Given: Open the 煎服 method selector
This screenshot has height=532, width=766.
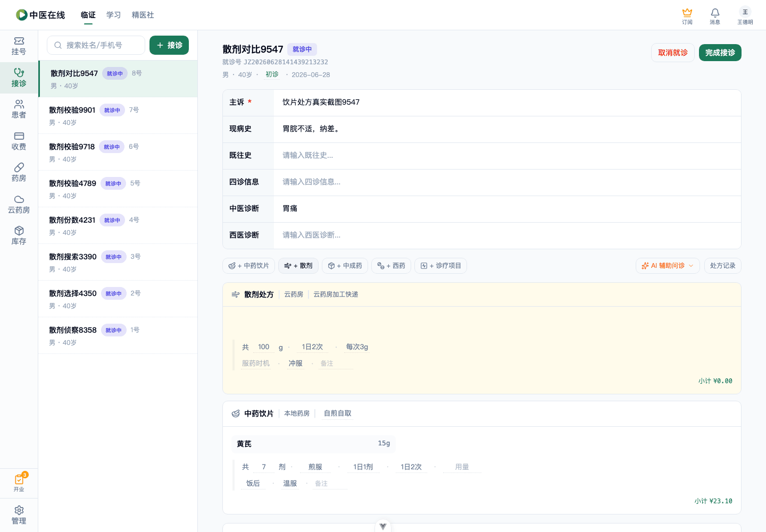Looking at the screenshot, I should coord(315,467).
